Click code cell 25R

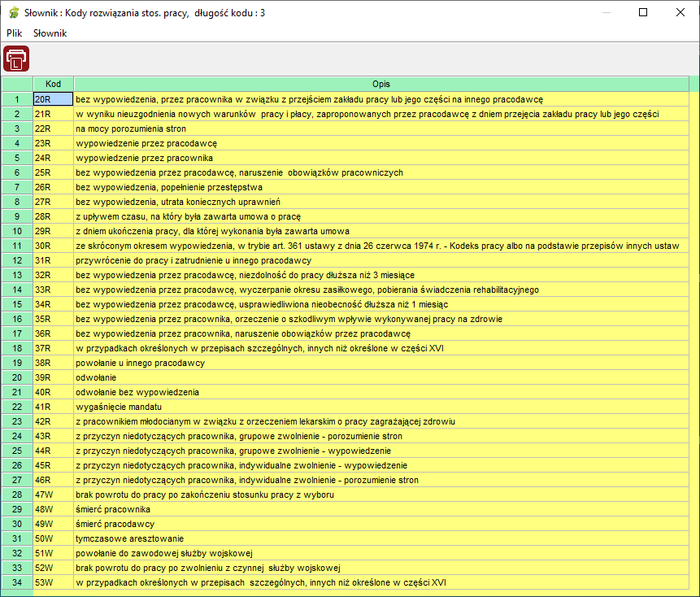pos(53,172)
